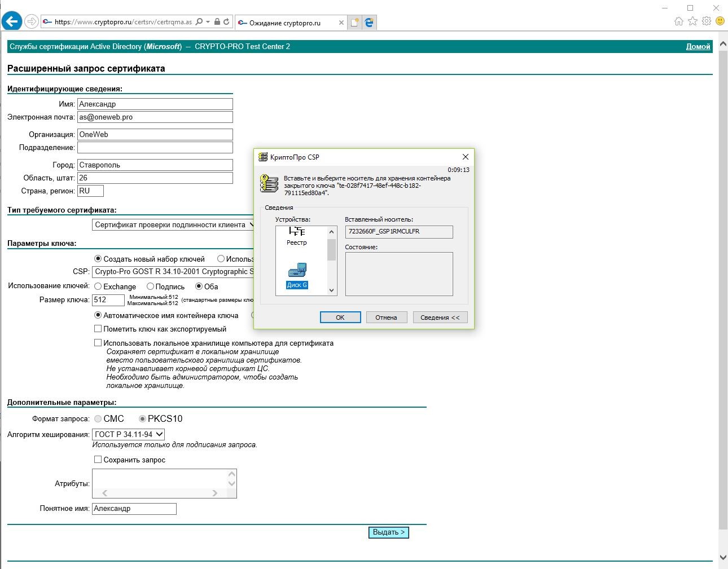Image resolution: width=728 pixels, height=569 pixels.
Task: Click the email field with as@oneweb.pro
Action: point(155,117)
